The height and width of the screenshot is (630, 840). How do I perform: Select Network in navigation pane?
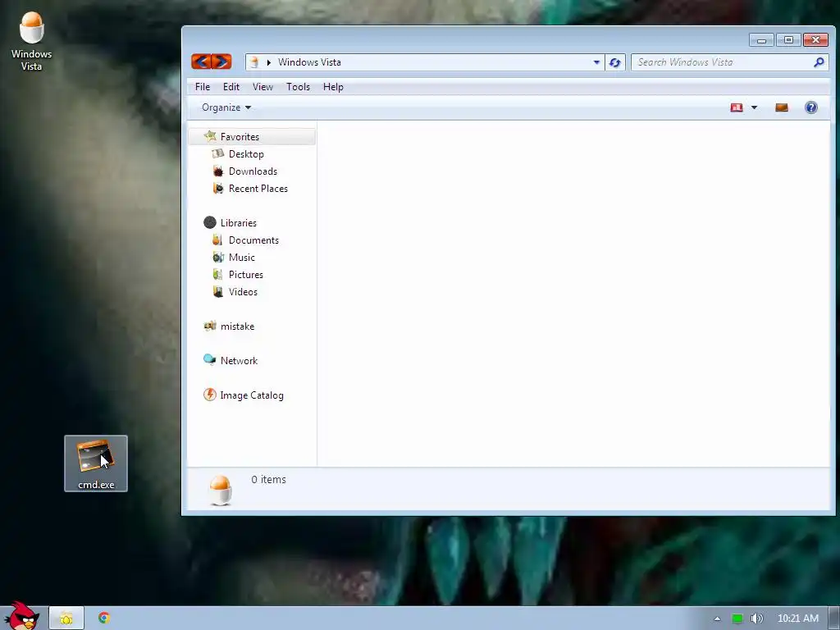[x=239, y=361]
